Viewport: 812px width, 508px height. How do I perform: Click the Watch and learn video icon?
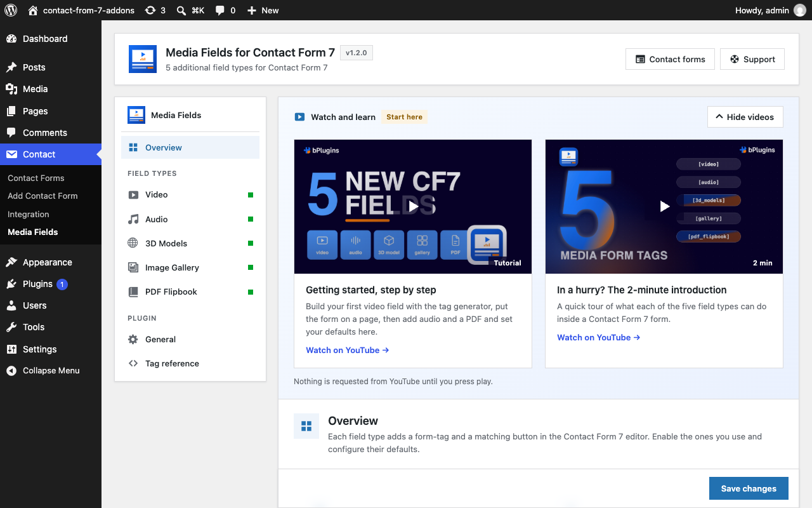[299, 117]
